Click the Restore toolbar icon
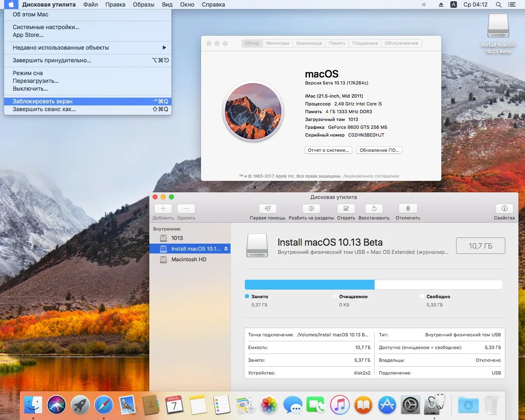This screenshot has width=525, height=420. (x=374, y=208)
